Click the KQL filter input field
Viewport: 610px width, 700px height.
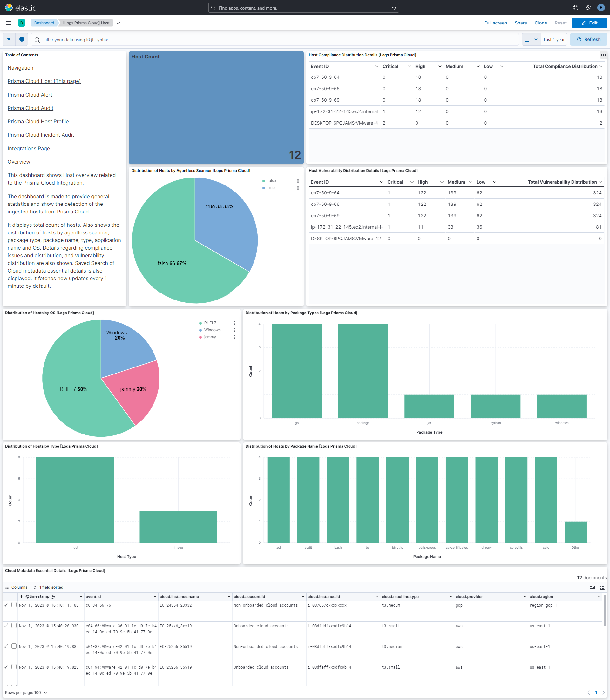[136, 39]
